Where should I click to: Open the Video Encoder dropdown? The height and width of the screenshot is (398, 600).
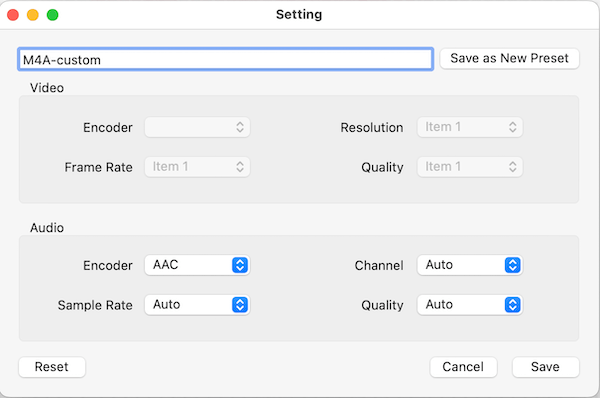tap(197, 127)
